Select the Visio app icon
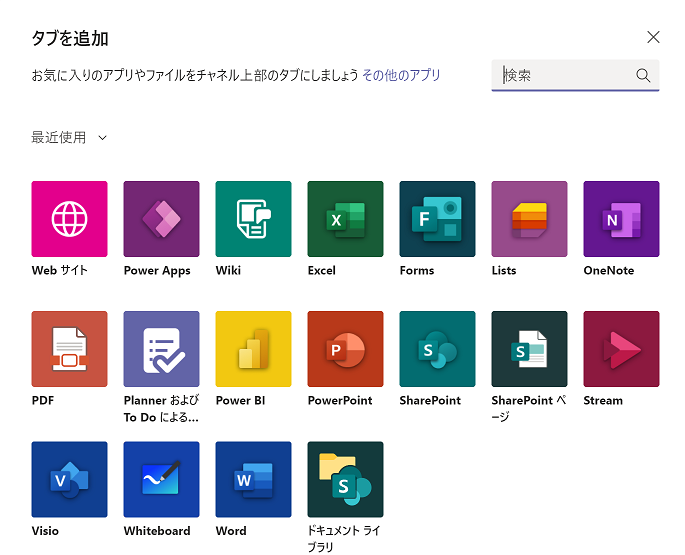This screenshot has height=555, width=685. point(69,479)
